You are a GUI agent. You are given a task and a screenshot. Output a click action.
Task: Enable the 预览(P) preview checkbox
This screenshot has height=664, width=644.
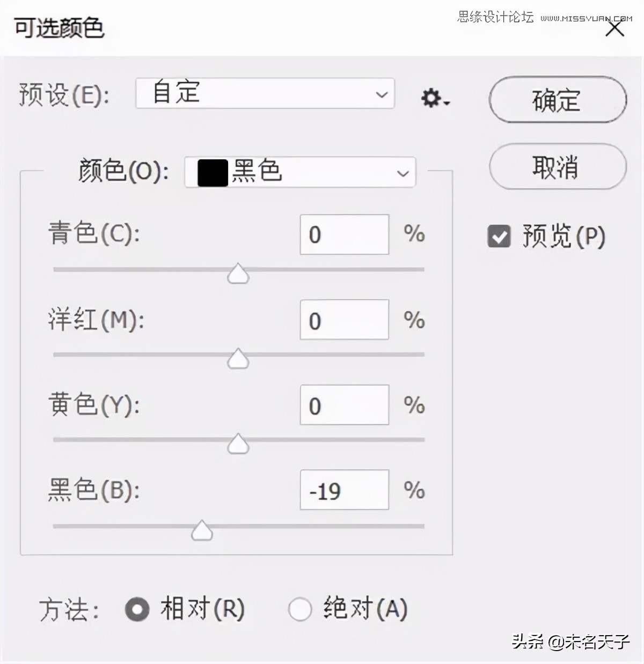pyautogui.click(x=499, y=236)
